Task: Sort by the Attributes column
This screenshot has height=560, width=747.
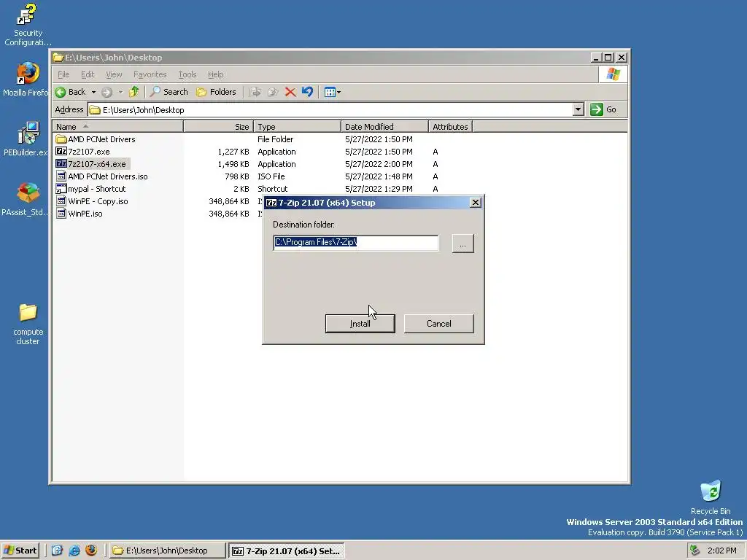Action: tap(450, 127)
